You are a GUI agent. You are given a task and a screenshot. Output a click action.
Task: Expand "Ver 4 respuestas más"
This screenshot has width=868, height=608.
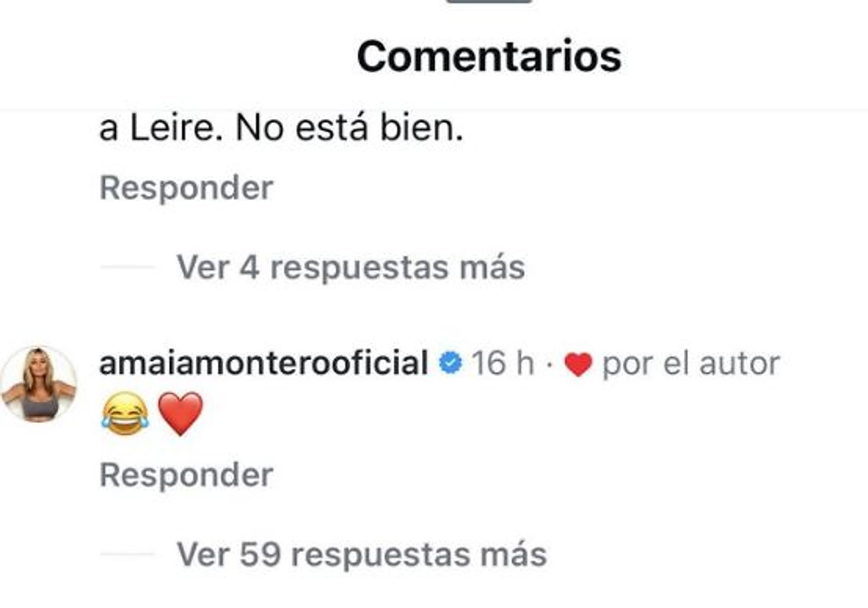coord(351,267)
